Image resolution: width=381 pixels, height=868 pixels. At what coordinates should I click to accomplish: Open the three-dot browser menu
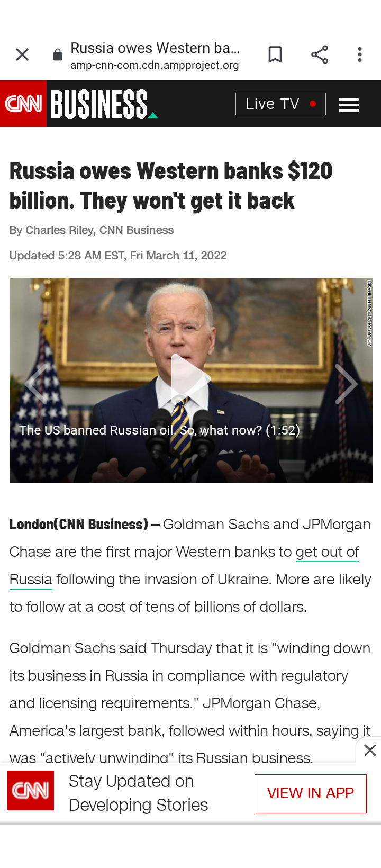[x=360, y=55]
